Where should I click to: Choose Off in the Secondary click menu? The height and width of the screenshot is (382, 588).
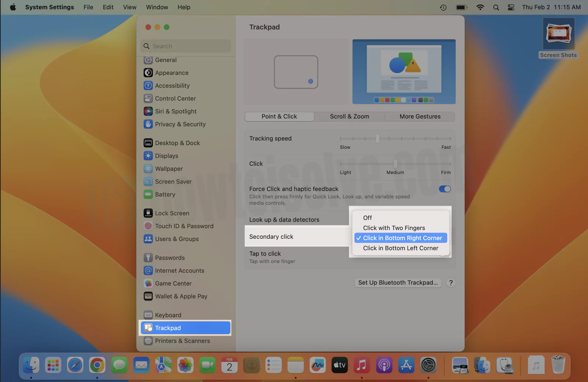pos(401,218)
